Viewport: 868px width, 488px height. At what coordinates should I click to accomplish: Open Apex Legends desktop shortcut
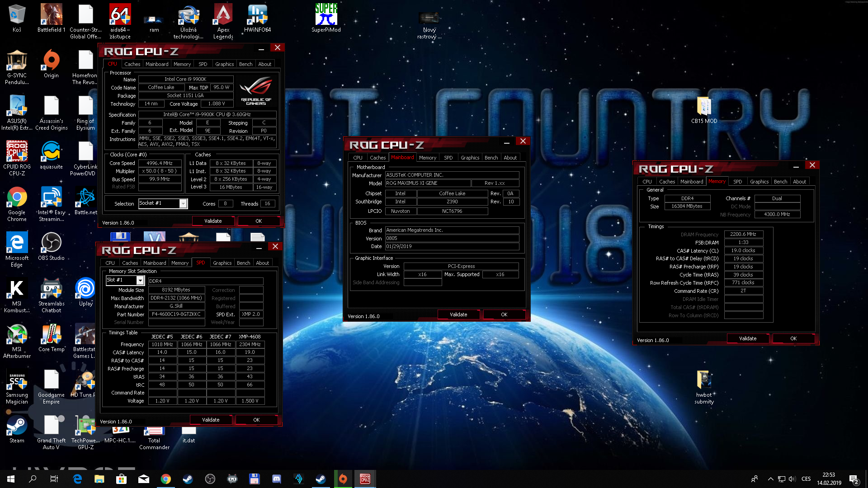[223, 21]
